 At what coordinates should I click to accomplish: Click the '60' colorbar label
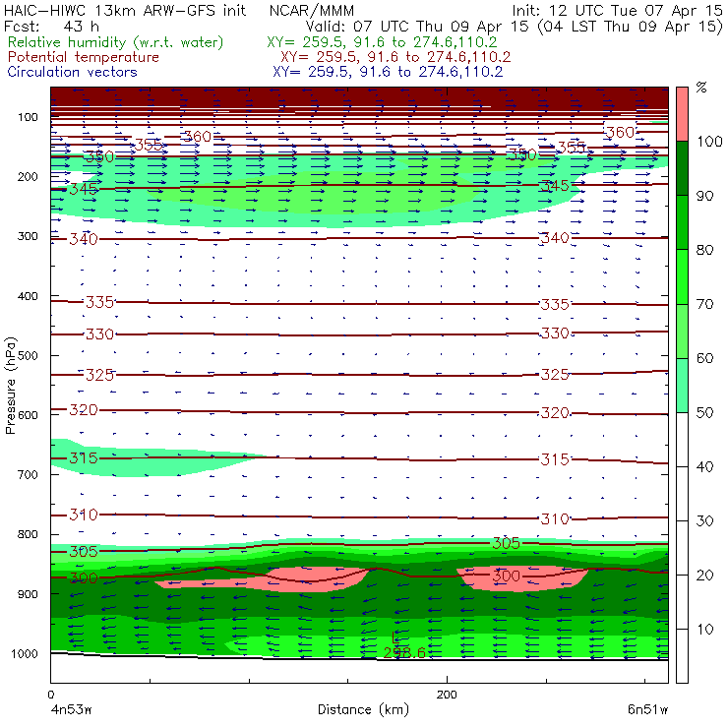pos(704,358)
